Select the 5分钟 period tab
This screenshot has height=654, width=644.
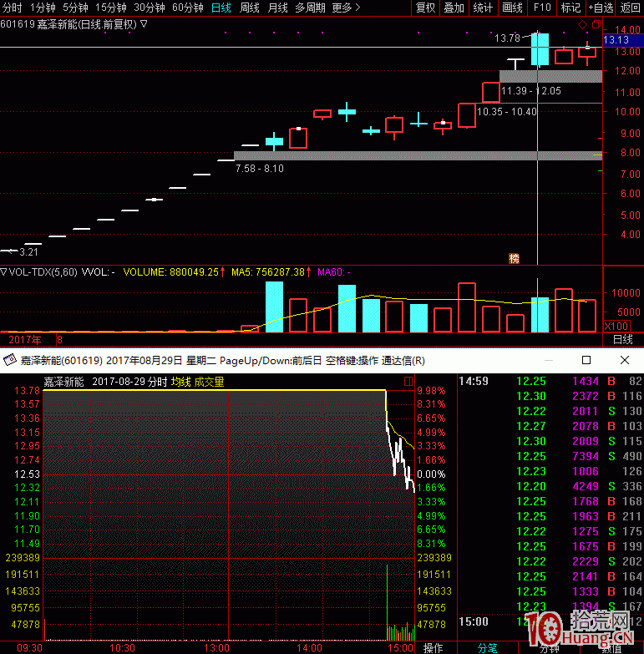coord(75,8)
